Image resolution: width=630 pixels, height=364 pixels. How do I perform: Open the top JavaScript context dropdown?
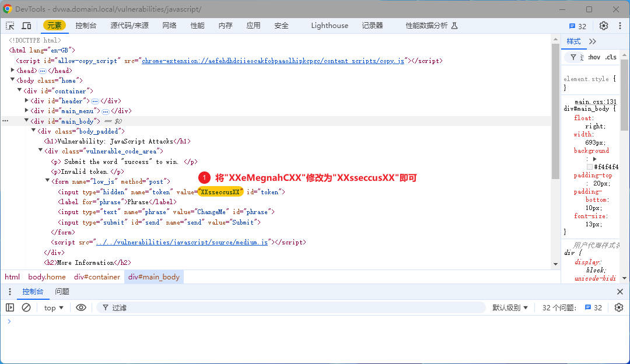[x=54, y=308]
